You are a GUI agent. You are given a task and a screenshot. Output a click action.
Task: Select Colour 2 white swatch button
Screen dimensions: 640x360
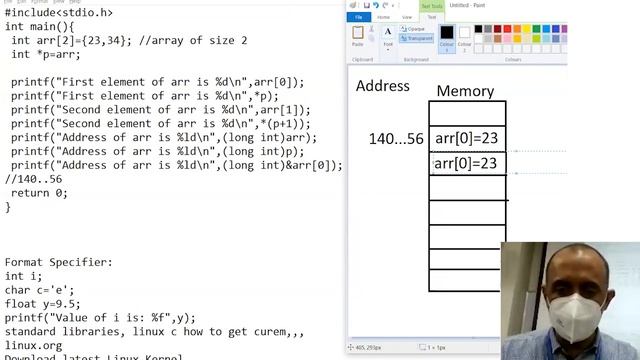(x=464, y=38)
